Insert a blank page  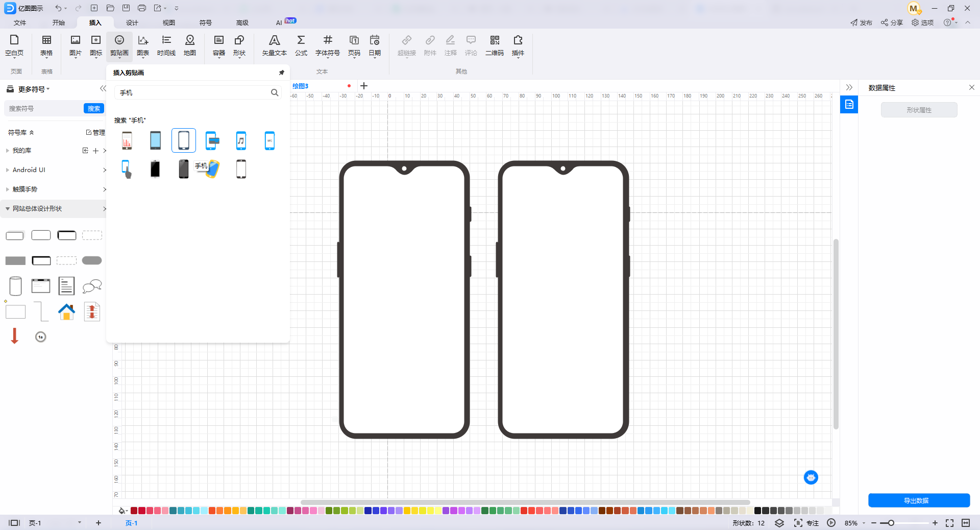click(x=14, y=45)
